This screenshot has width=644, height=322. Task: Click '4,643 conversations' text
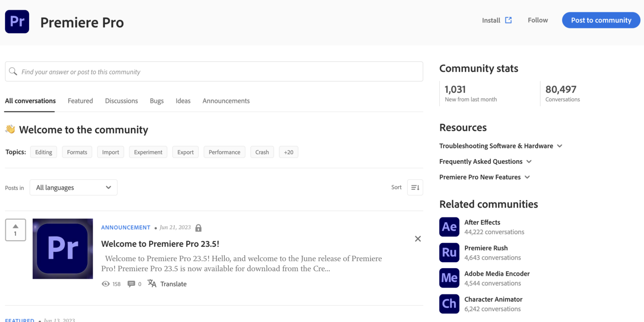(x=492, y=258)
